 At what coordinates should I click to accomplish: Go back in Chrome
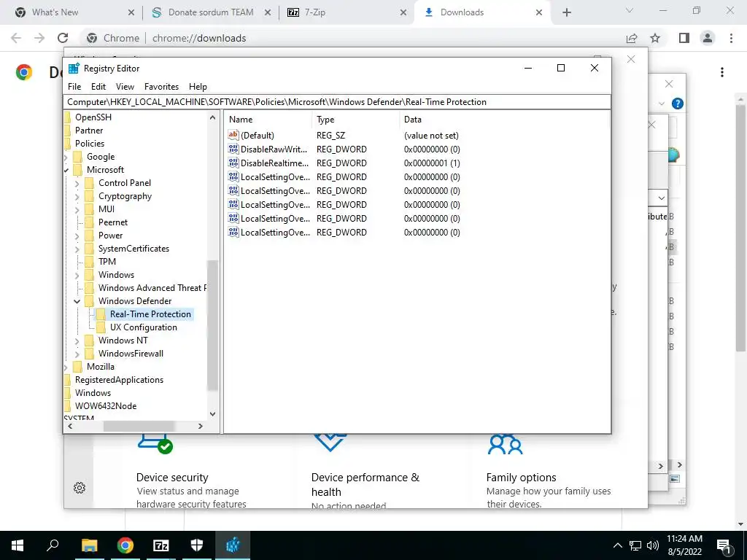pos(16,38)
